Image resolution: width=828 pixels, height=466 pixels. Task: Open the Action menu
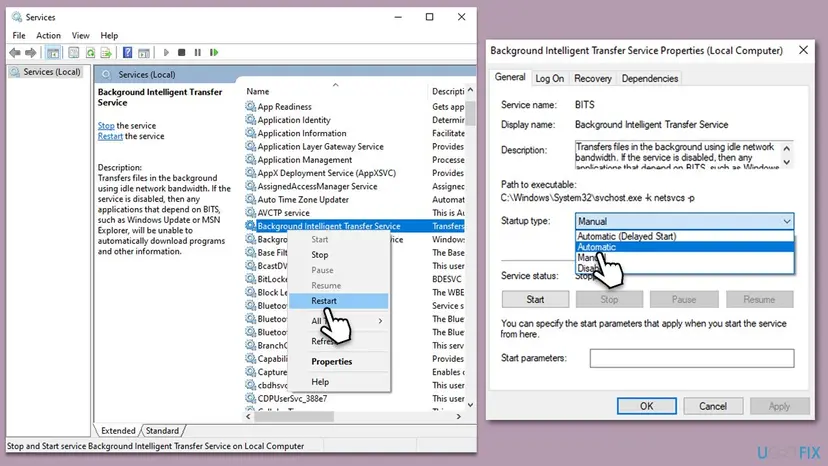(48, 35)
